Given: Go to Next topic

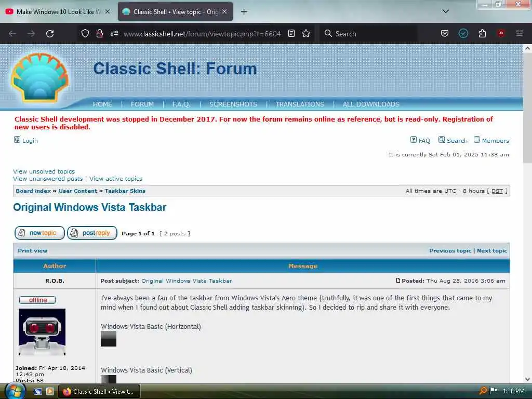Looking at the screenshot, I should (491, 251).
